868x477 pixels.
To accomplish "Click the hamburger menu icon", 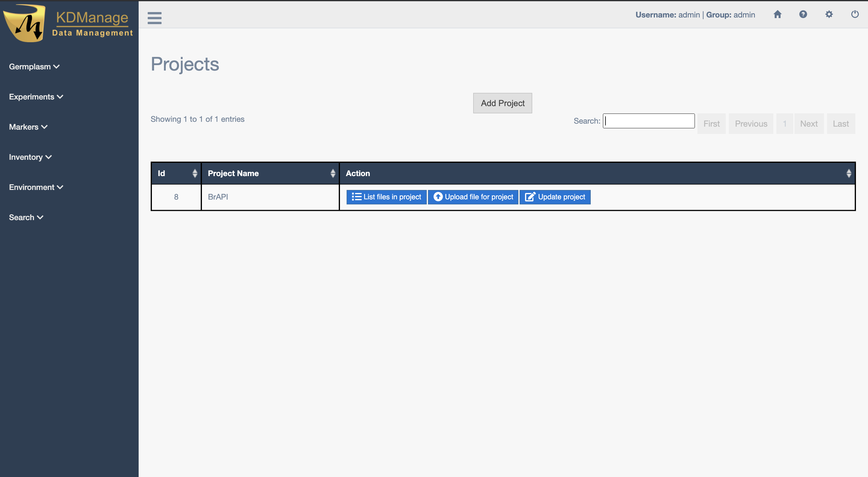I will (154, 18).
